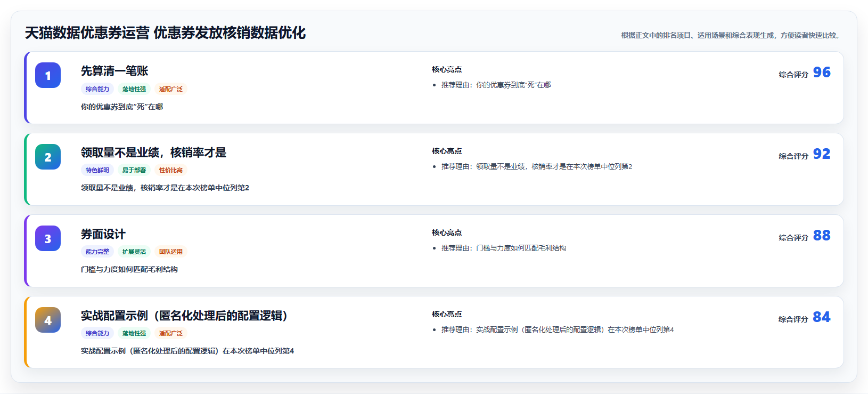The image size is (868, 394).
Task: Click 核心高点 heading in the fourth card
Action: pyautogui.click(x=447, y=314)
